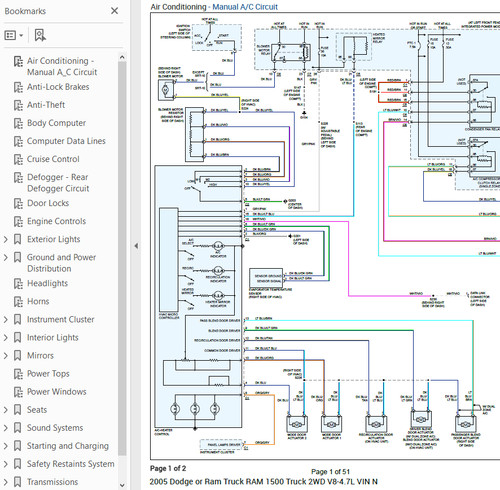Select the Anti-Theft bookmark
The height and width of the screenshot is (490, 500).
click(46, 105)
